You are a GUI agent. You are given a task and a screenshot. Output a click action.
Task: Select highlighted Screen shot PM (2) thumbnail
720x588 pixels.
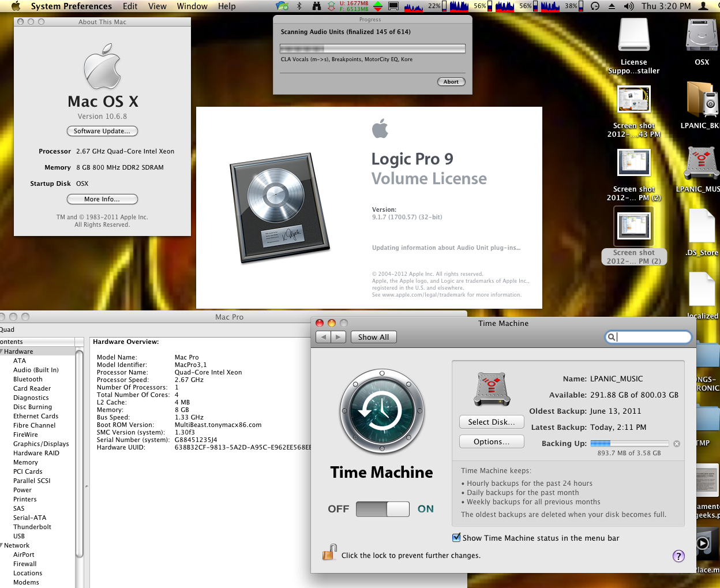(633, 226)
